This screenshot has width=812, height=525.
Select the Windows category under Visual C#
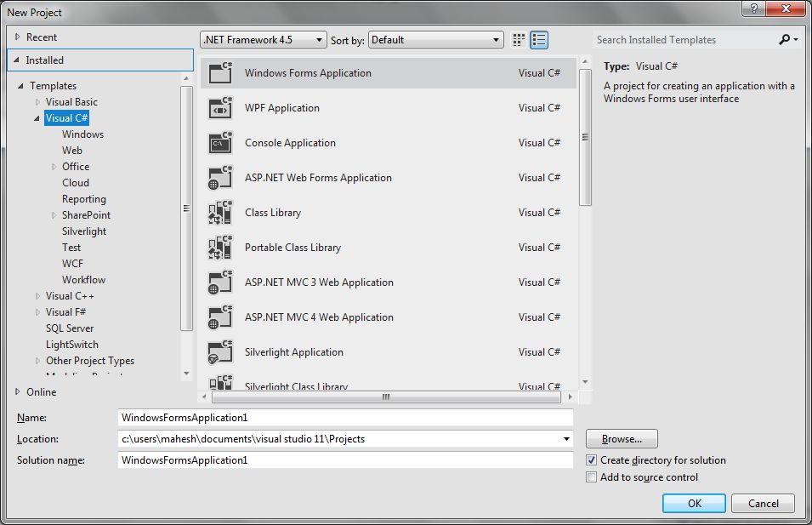pyautogui.click(x=82, y=134)
